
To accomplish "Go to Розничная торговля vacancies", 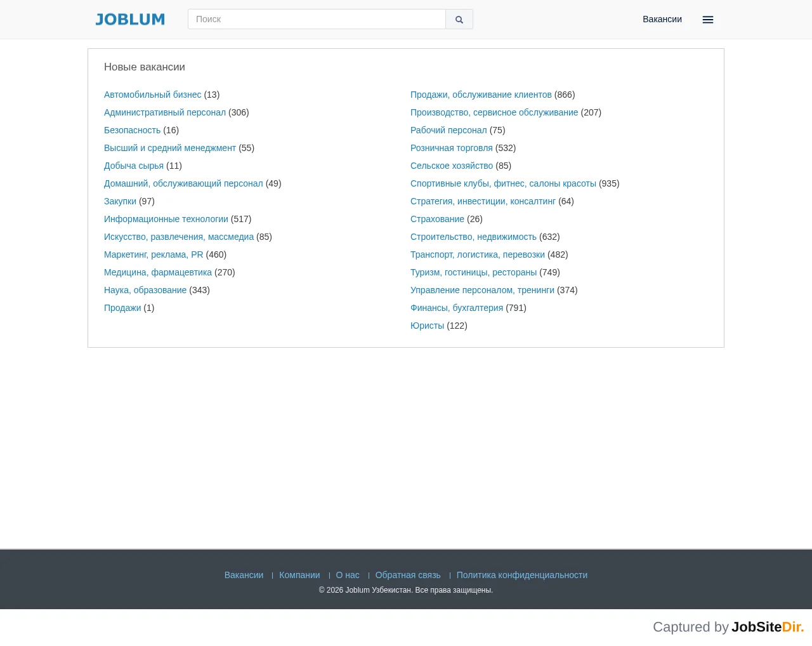I will [x=452, y=148].
